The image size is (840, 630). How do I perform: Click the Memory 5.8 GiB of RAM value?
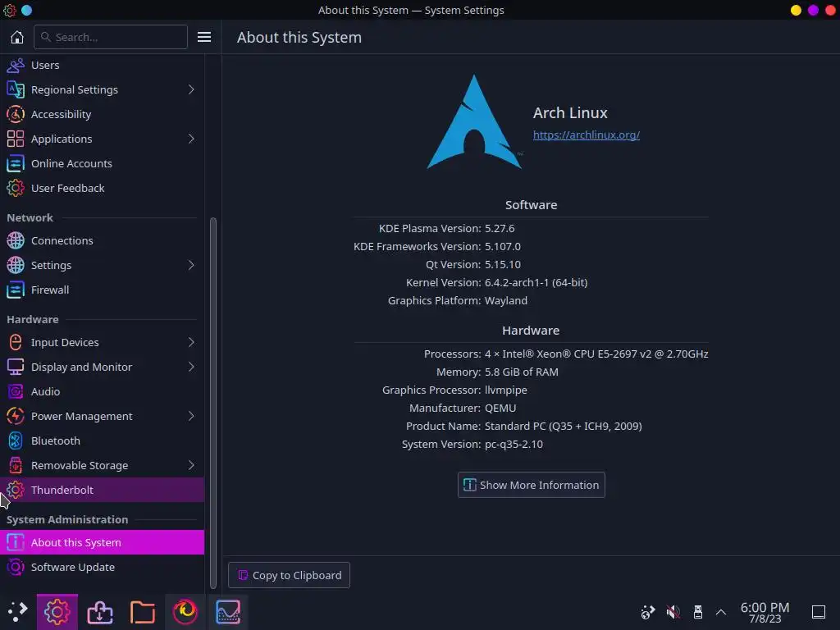click(x=521, y=372)
